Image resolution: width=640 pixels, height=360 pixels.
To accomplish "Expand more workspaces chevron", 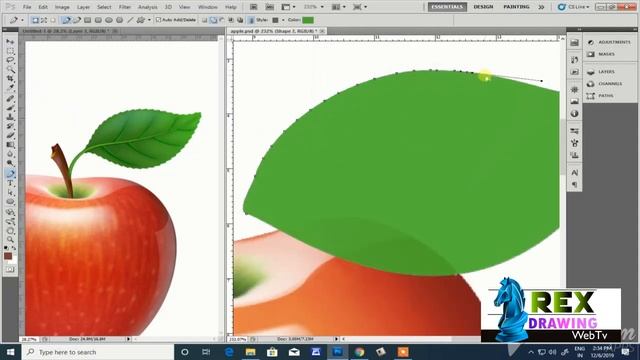I will pos(541,7).
